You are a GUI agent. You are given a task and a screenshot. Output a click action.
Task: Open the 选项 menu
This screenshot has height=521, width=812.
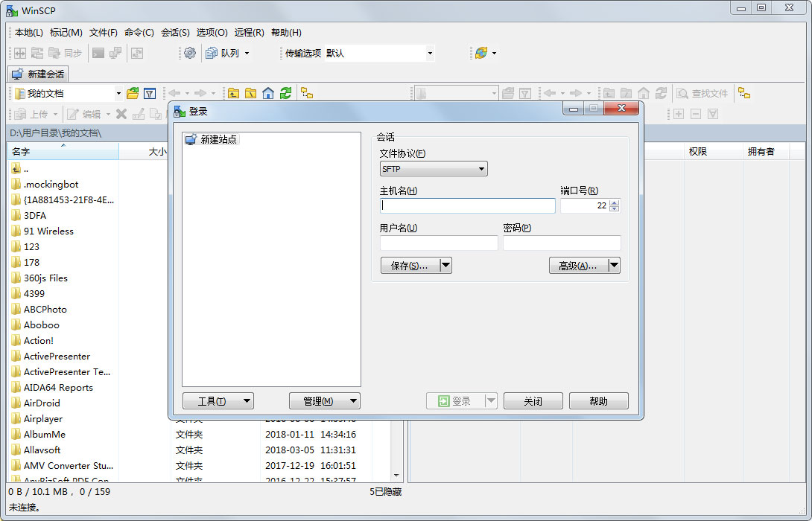(212, 32)
